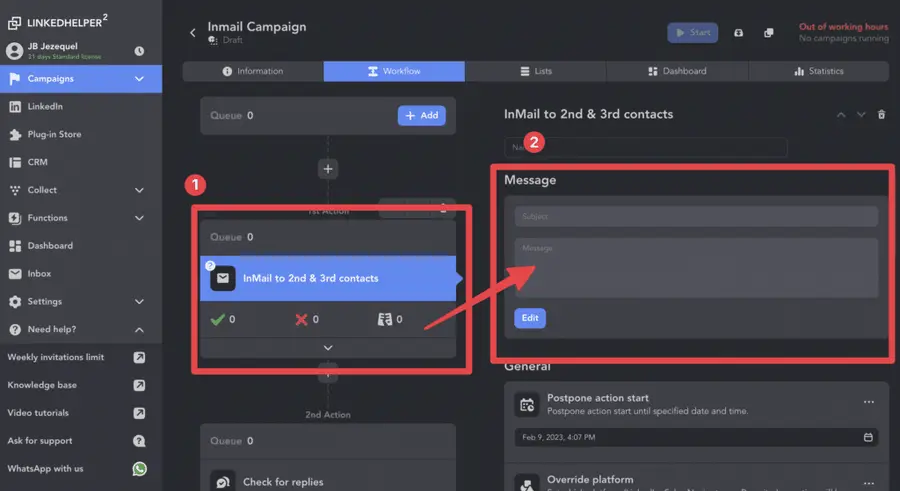
Task: Click the Linkedhelper logo icon
Action: pyautogui.click(x=14, y=23)
